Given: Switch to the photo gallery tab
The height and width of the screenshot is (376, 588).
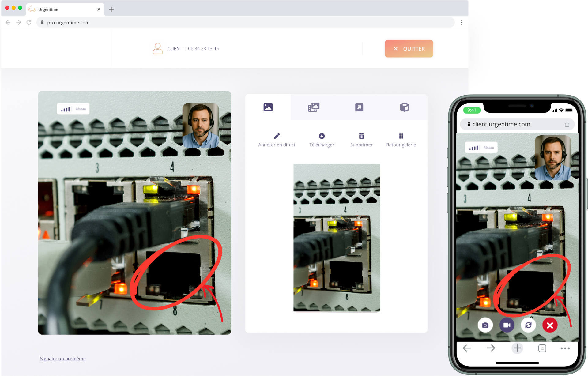Looking at the screenshot, I should pos(314,107).
